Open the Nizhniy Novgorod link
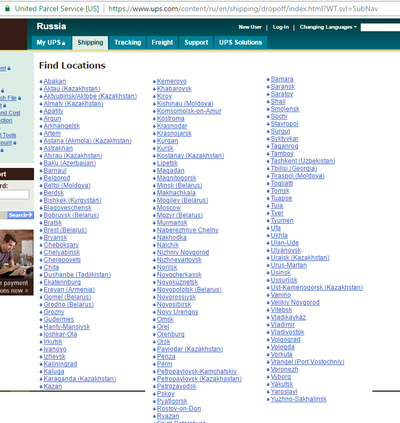Image resolution: width=400 pixels, height=423 pixels. (183, 252)
